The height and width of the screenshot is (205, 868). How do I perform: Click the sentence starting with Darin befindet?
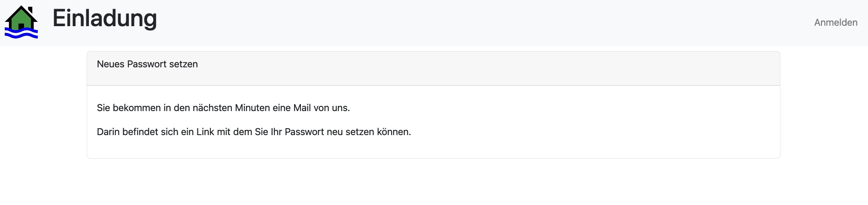(x=254, y=132)
